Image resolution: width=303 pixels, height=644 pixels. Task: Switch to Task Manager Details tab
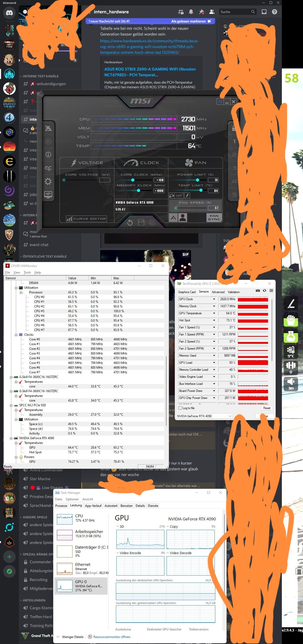click(140, 506)
